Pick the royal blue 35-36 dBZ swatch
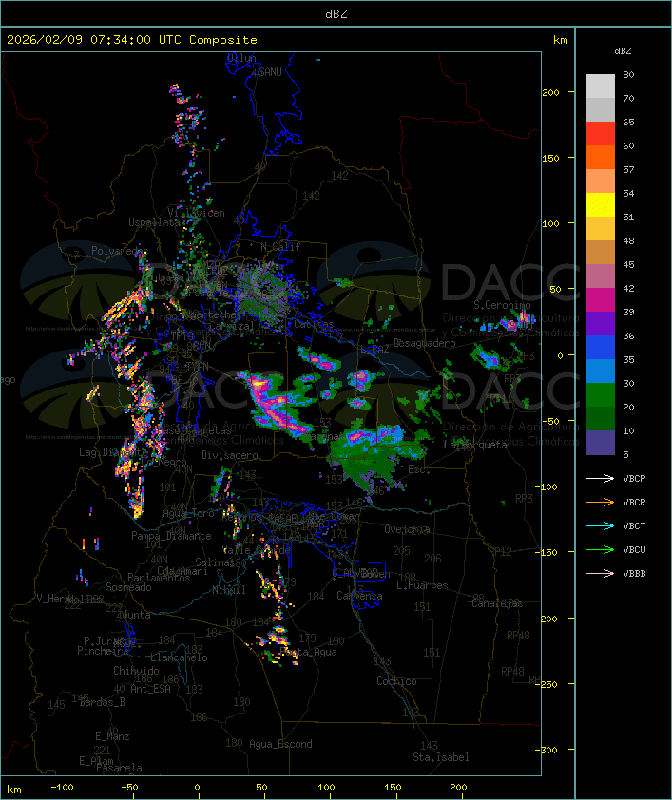Screen dimensions: 672x800 (x=600, y=347)
